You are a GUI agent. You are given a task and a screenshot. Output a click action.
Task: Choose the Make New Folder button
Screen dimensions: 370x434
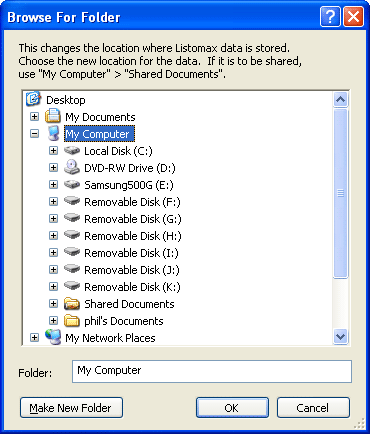(x=71, y=408)
